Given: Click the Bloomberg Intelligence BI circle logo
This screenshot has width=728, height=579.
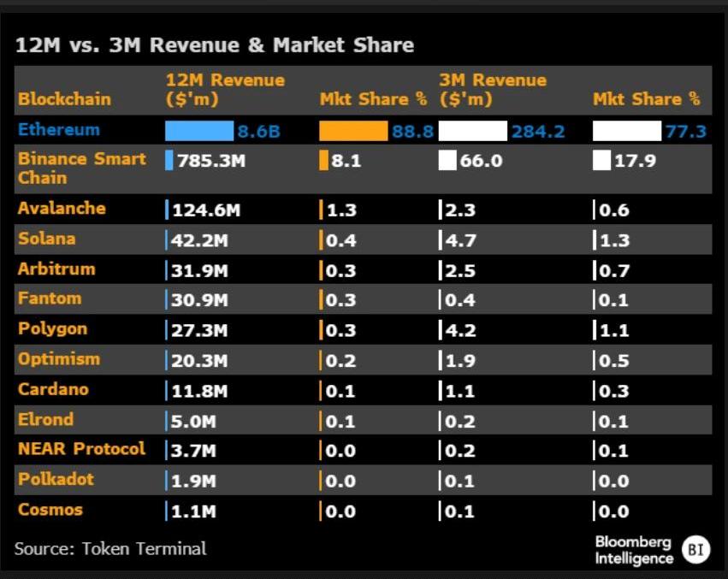Looking at the screenshot, I should pyautogui.click(x=696, y=550).
